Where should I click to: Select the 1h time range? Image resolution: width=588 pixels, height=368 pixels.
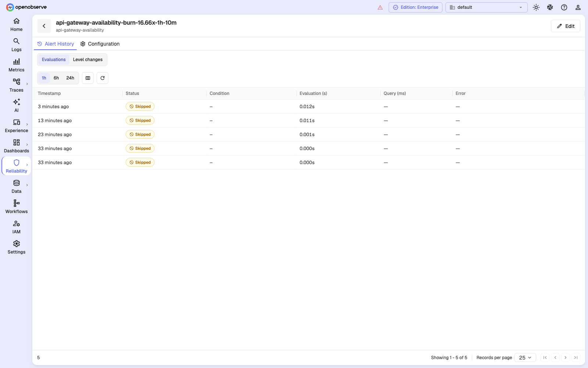(44, 78)
